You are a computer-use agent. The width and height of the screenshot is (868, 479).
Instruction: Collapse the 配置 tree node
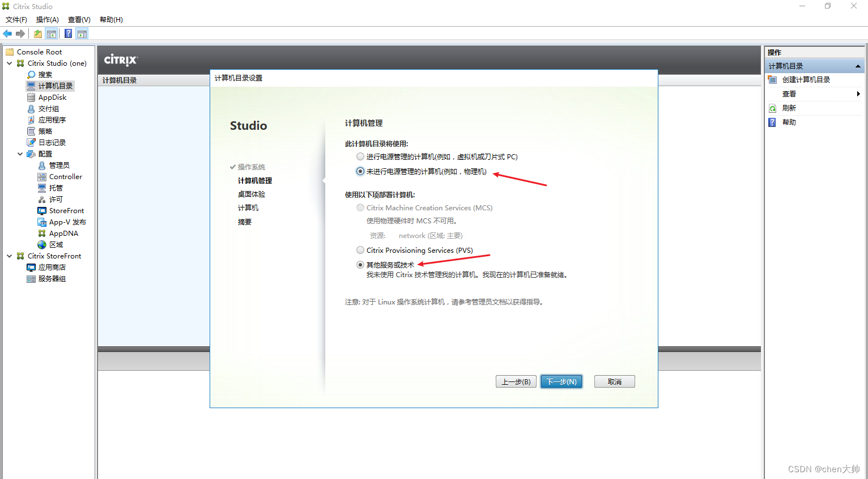pos(20,154)
